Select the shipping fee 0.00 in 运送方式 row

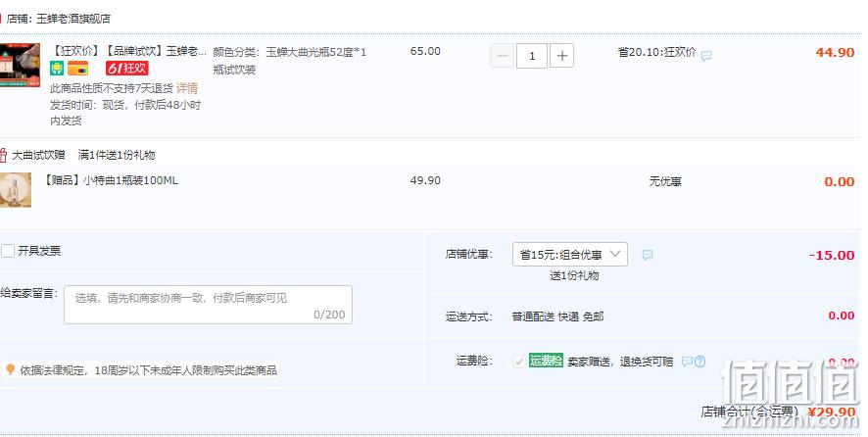842,316
